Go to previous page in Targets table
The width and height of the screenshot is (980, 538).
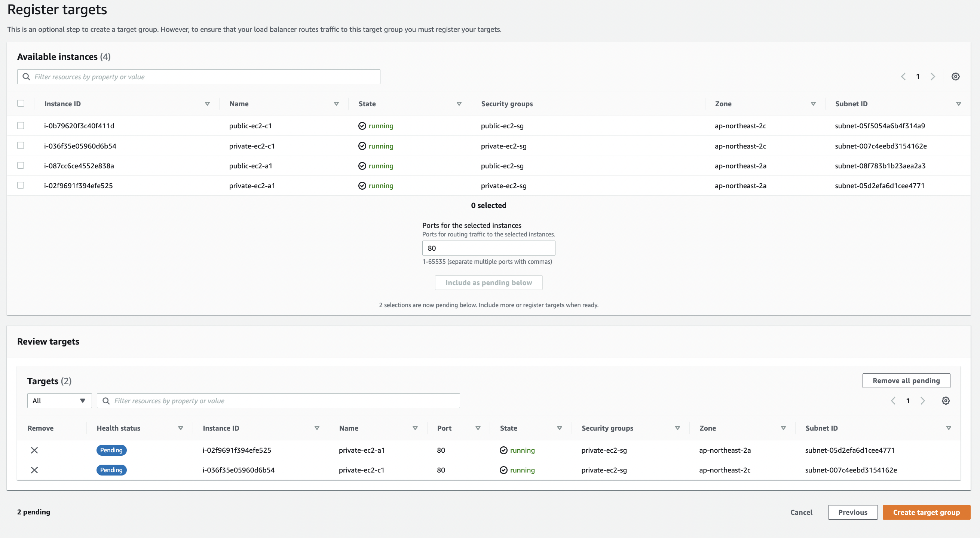coord(893,401)
